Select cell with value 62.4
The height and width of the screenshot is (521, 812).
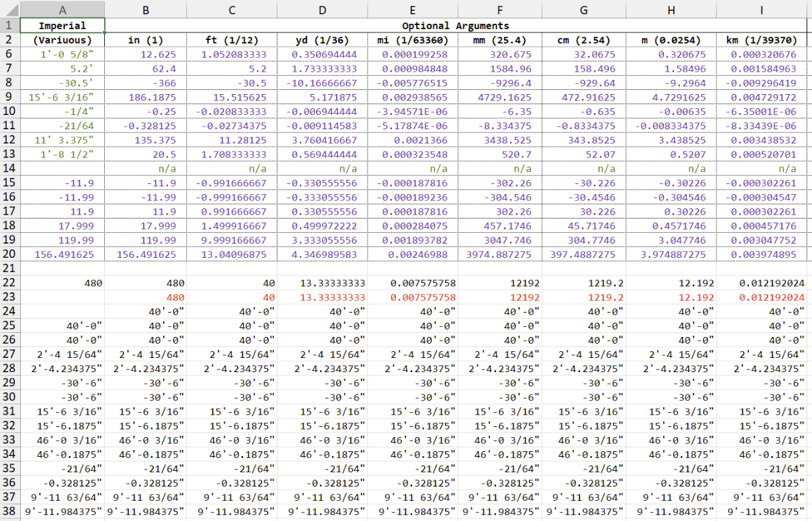pos(145,68)
